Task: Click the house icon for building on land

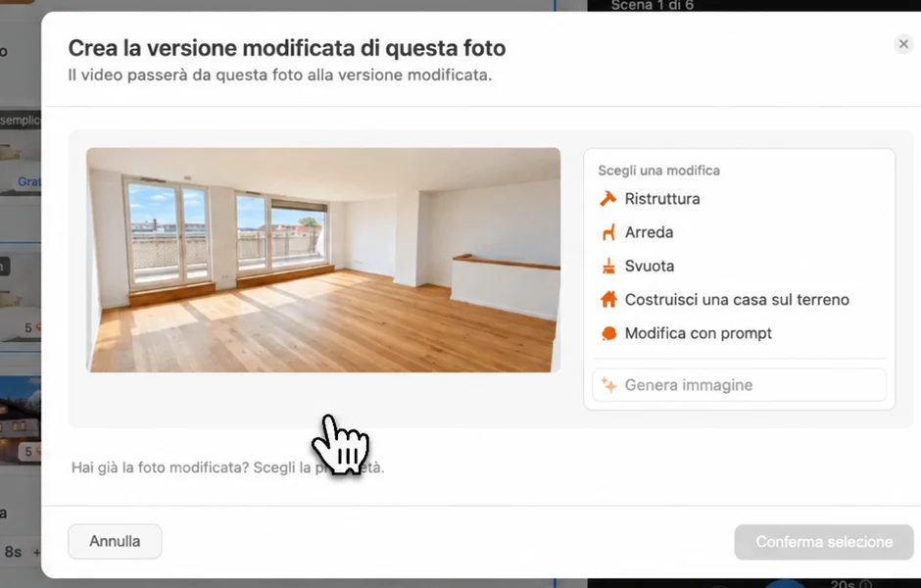Action: tap(608, 300)
